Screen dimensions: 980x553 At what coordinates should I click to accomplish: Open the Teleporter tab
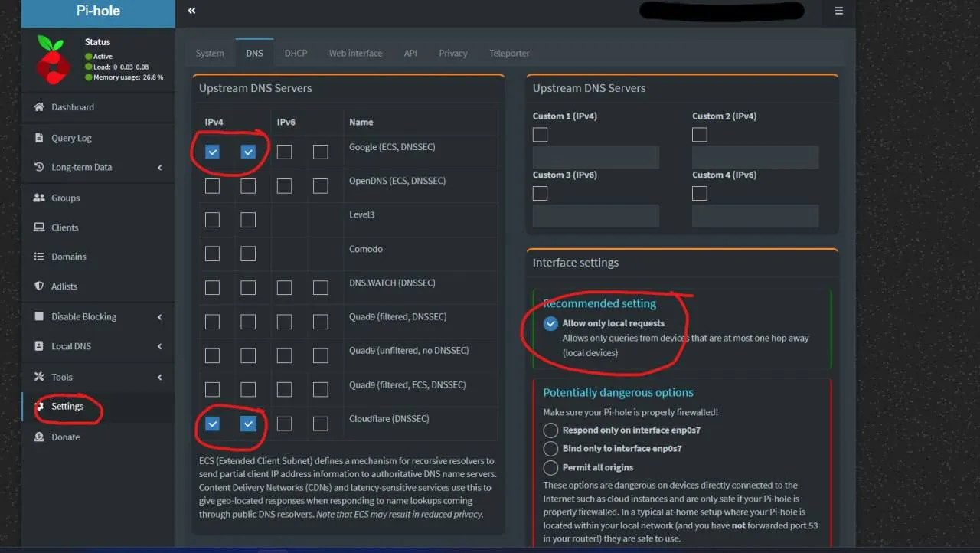[x=509, y=54]
